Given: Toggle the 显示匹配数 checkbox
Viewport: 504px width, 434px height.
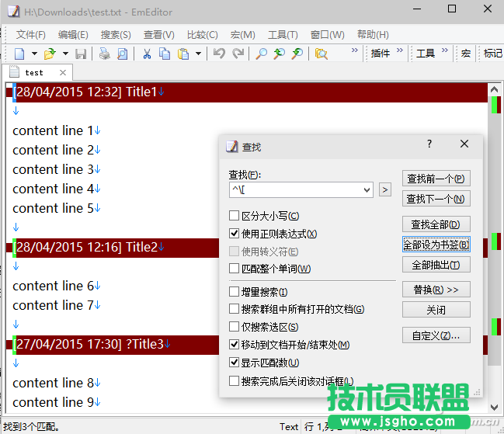Looking at the screenshot, I should pyautogui.click(x=235, y=363).
